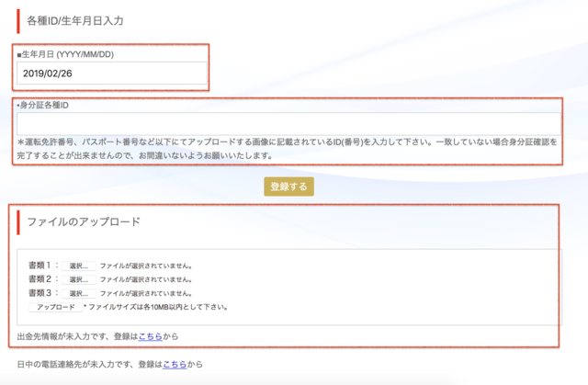Choose a file for 書類1
Screen dimensions: 588x385
(79, 266)
